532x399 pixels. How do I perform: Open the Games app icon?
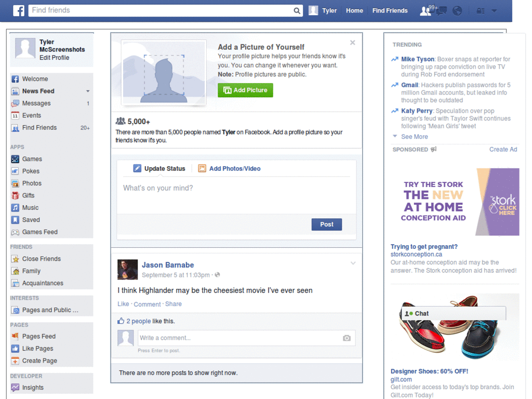(15, 159)
